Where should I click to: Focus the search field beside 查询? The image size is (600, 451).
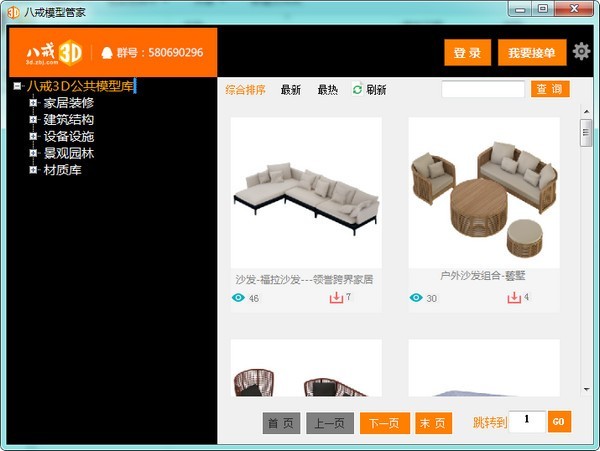tap(483, 90)
